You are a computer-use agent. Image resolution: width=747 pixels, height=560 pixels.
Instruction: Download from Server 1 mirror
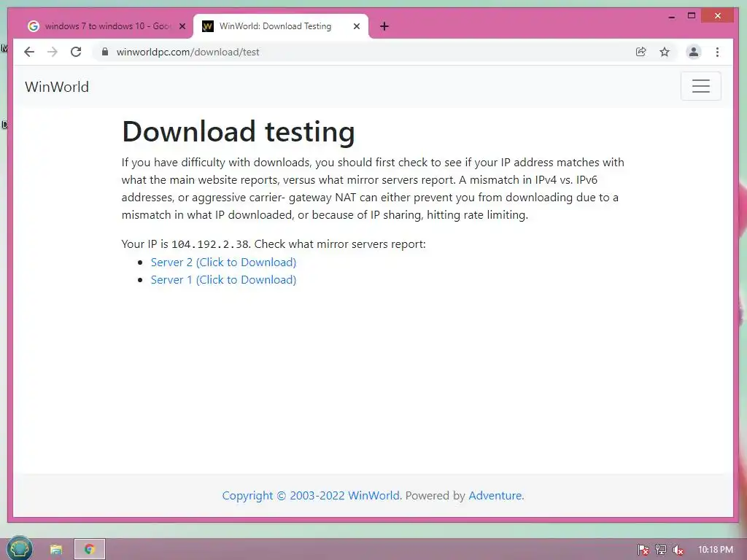coord(223,280)
